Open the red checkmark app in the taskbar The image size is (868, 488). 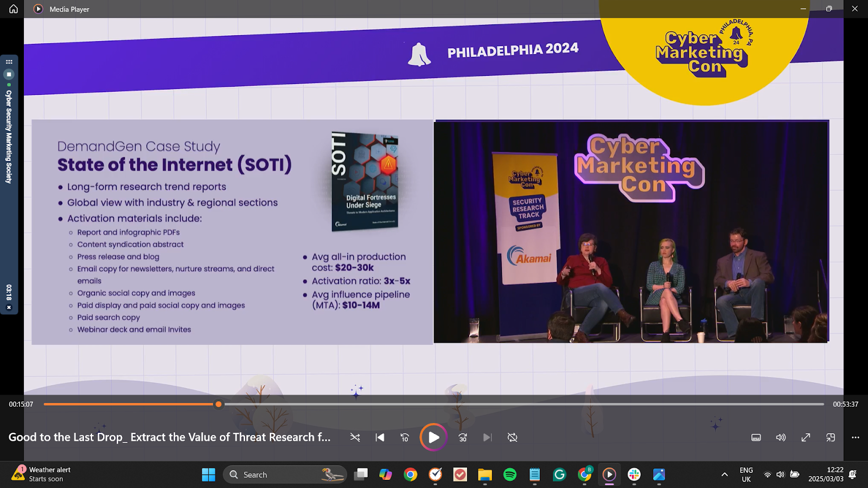point(460,474)
